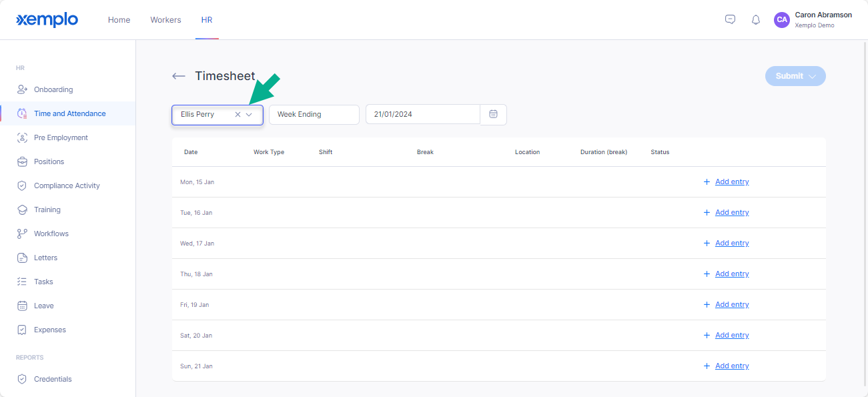Open the notifications bell

tap(756, 20)
